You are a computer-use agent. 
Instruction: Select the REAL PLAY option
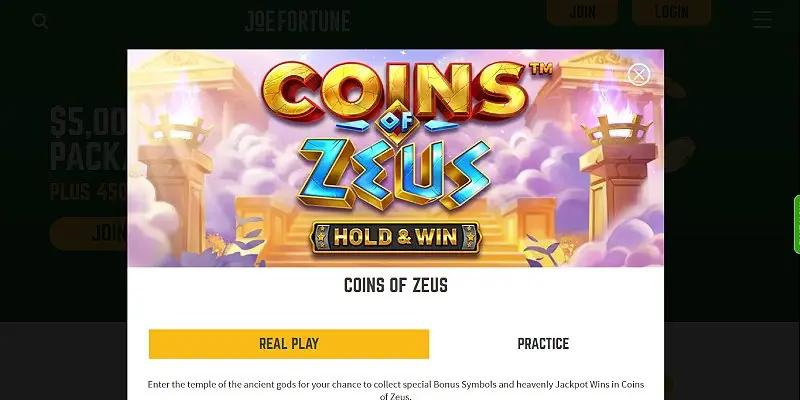289,344
